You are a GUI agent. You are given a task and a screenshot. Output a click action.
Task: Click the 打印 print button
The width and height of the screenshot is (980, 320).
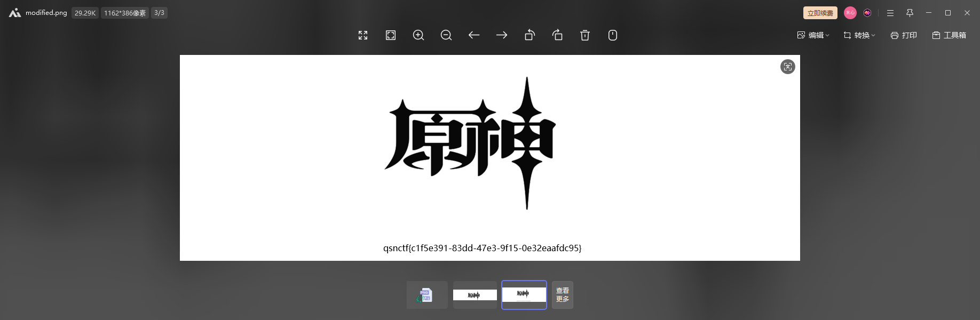coord(904,35)
